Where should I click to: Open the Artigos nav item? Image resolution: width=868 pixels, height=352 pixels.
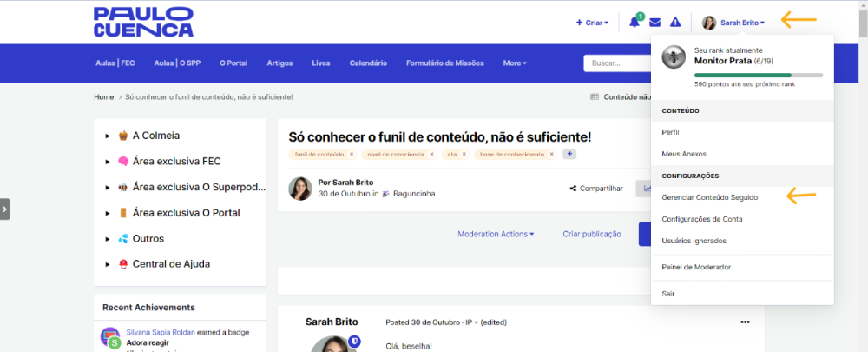tap(279, 63)
